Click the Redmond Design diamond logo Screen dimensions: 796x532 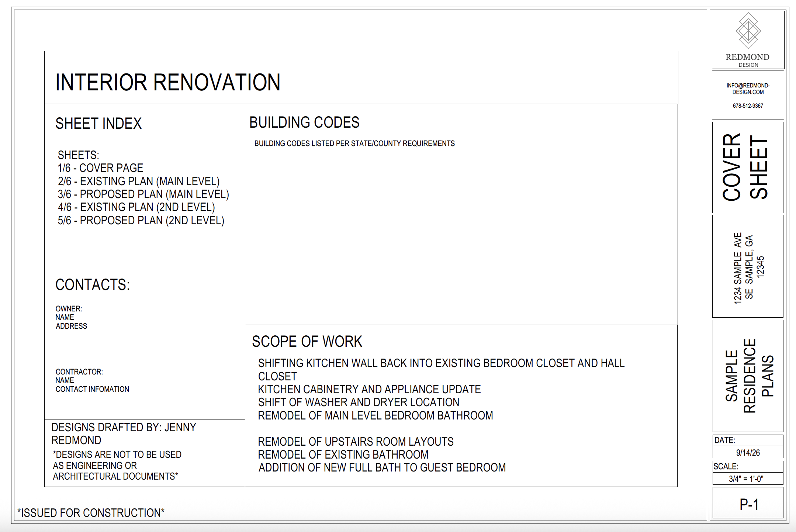[748, 31]
